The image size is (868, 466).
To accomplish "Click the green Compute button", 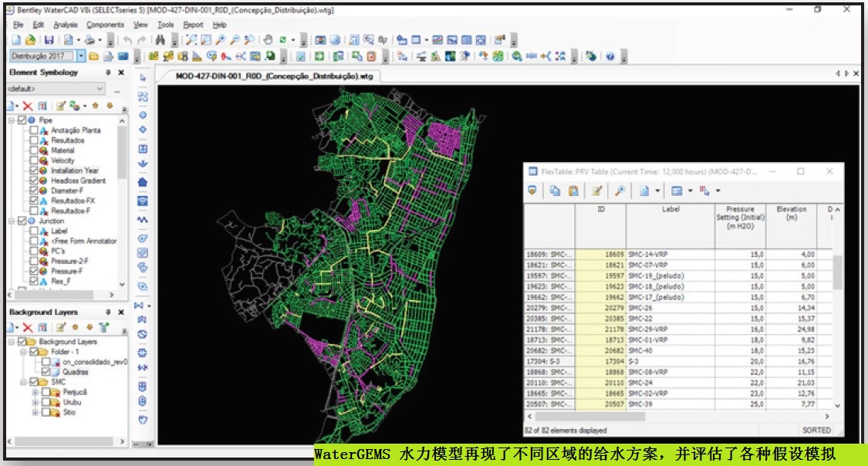I will coord(319,56).
